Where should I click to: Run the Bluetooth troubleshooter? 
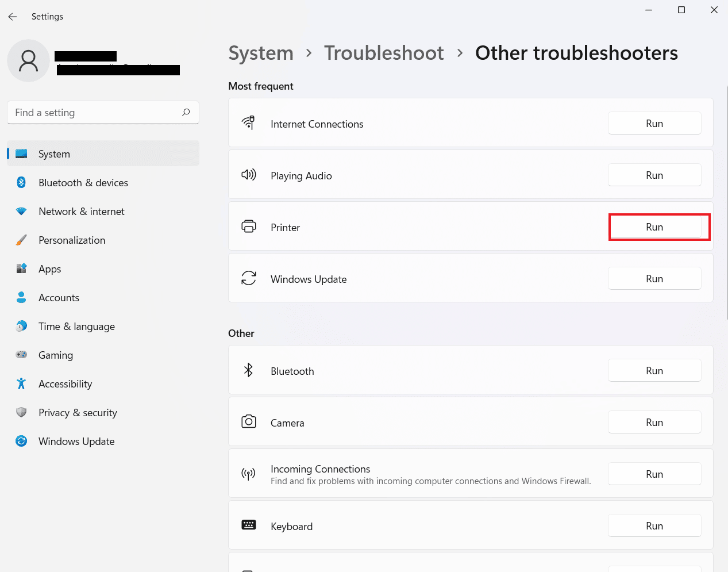654,370
